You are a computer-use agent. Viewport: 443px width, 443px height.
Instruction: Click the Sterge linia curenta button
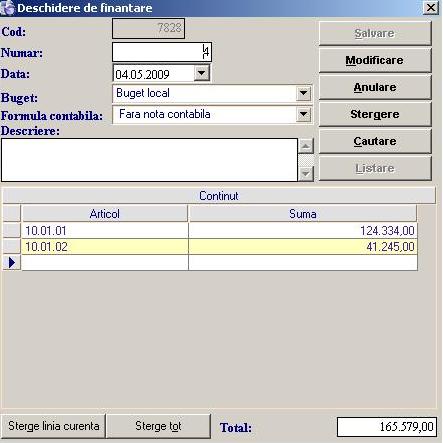coord(53,426)
